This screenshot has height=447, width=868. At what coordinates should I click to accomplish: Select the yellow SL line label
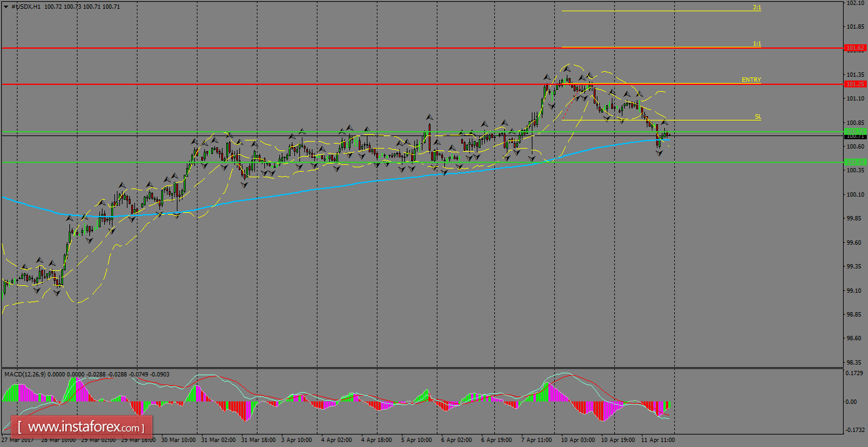point(757,115)
